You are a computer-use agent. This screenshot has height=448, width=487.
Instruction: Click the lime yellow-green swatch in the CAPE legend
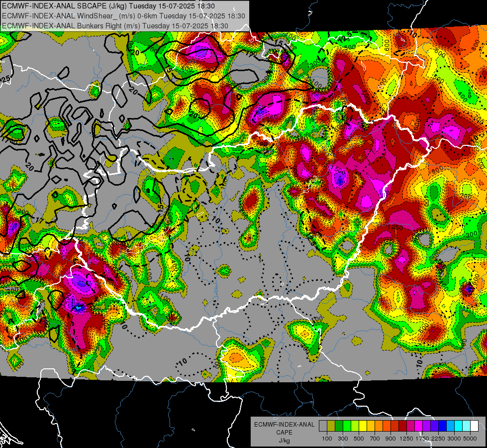[x=355, y=426]
